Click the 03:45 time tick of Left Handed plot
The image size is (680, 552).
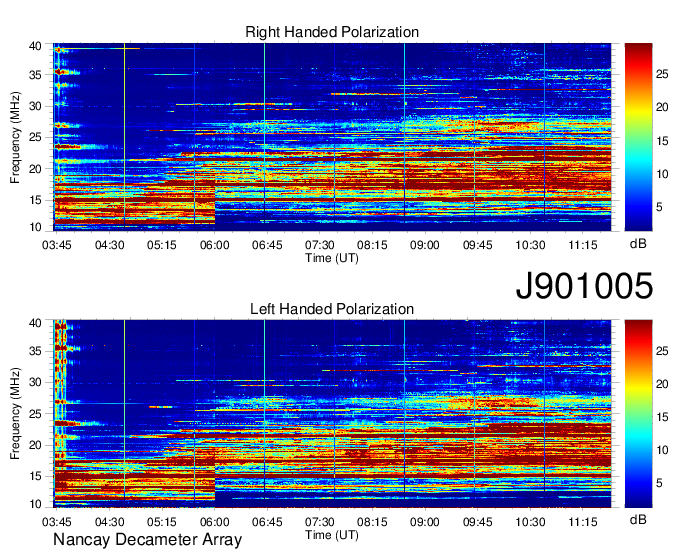(56, 522)
